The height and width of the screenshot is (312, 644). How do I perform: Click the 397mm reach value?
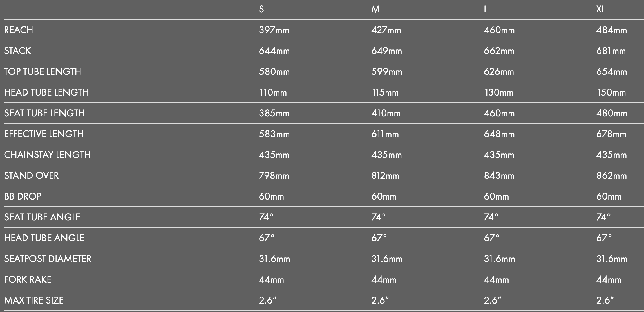click(x=274, y=30)
